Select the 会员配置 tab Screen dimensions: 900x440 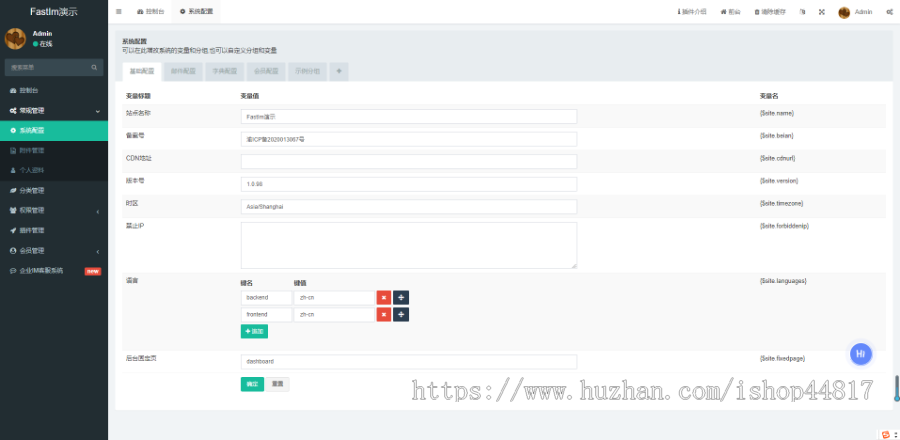tap(266, 72)
